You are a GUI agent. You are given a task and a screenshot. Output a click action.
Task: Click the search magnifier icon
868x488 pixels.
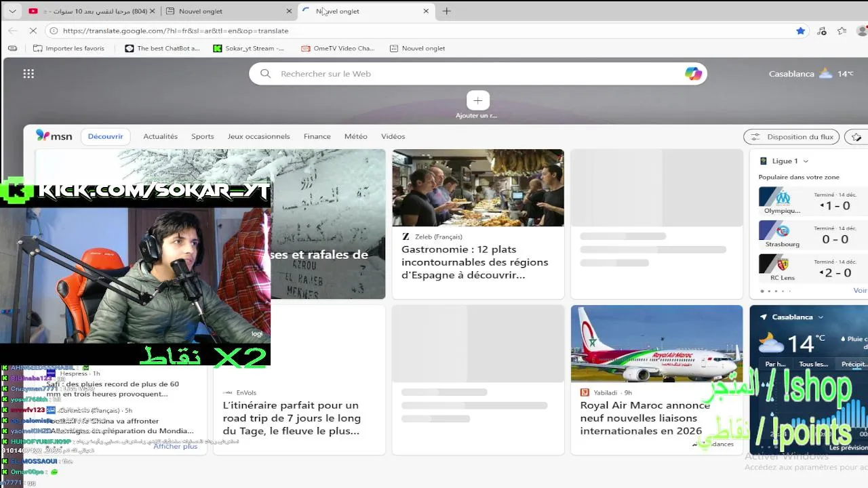(266, 74)
